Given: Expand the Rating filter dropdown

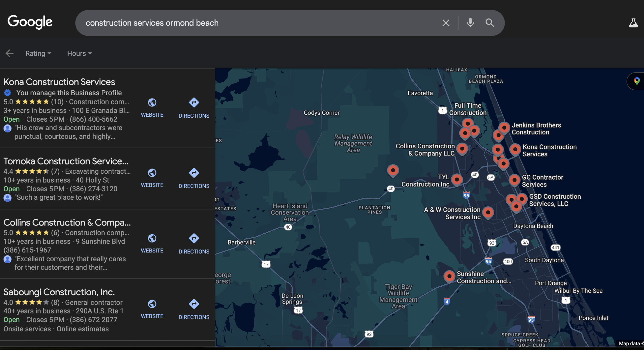Looking at the screenshot, I should point(38,53).
